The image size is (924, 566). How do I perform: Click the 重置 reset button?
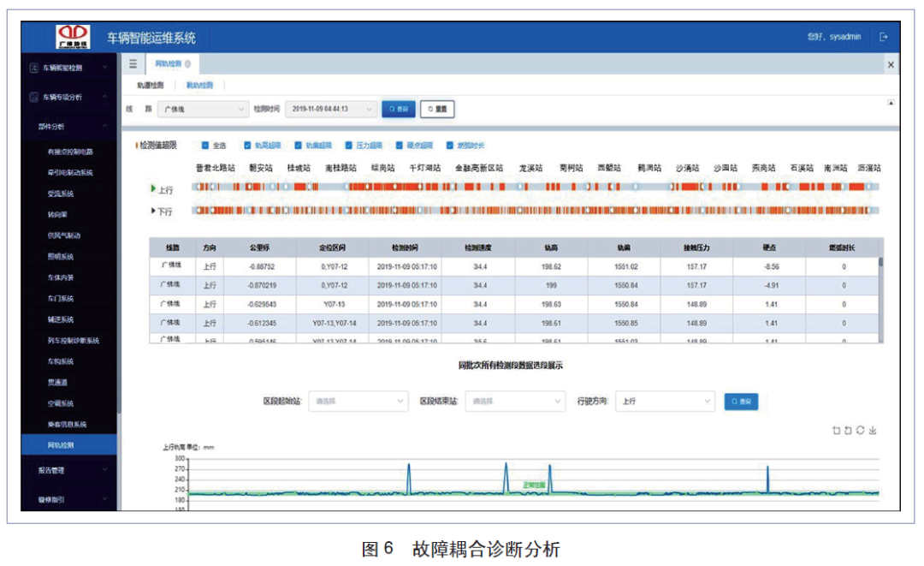point(436,110)
